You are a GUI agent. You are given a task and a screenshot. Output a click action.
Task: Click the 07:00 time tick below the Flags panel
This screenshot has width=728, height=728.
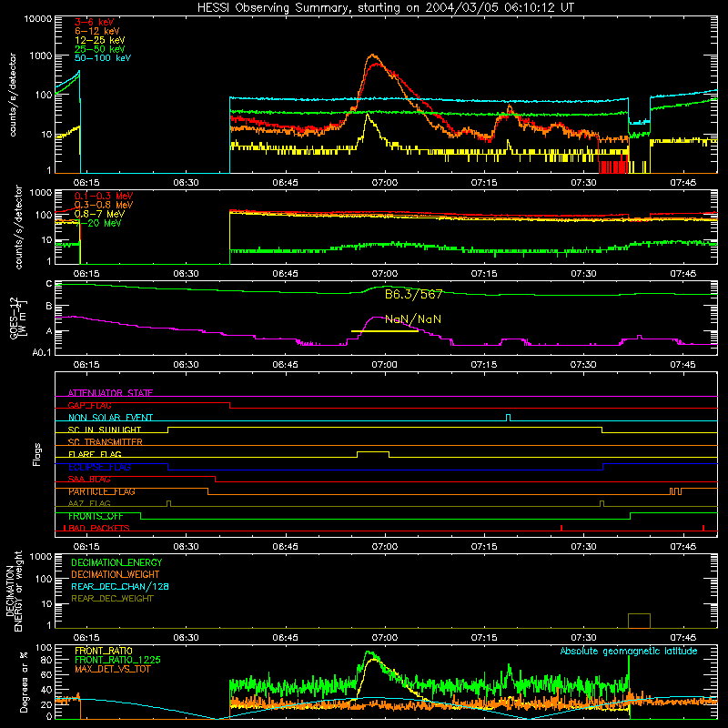pos(385,547)
